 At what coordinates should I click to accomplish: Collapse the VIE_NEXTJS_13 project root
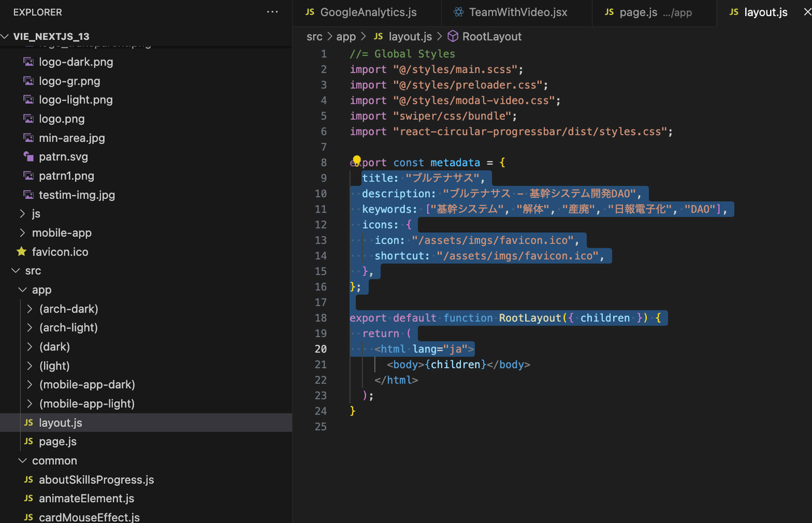6,37
